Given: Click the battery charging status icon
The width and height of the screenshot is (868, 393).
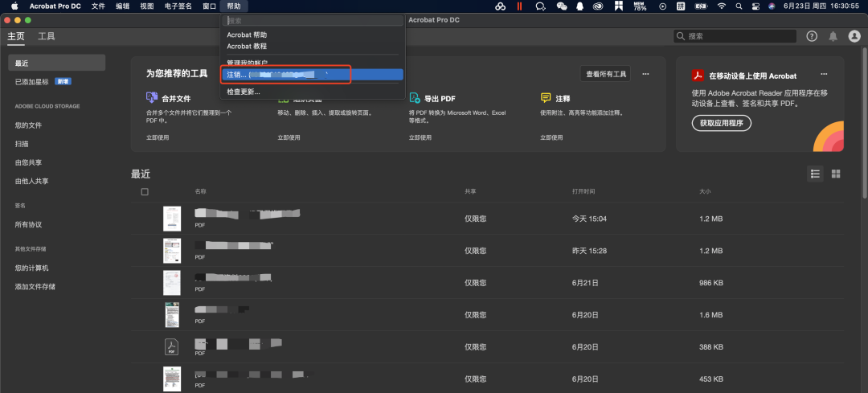Looking at the screenshot, I should coord(701,6).
